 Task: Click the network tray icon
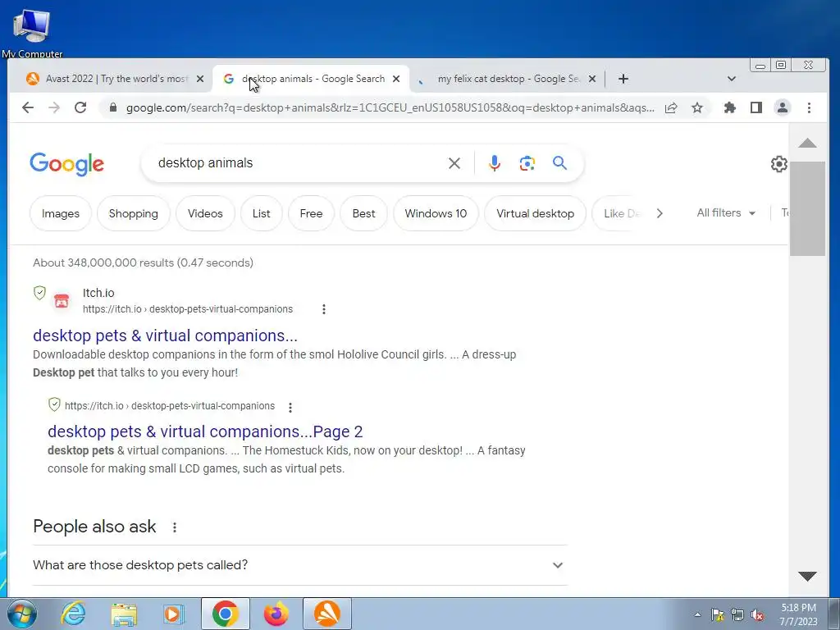tap(737, 615)
